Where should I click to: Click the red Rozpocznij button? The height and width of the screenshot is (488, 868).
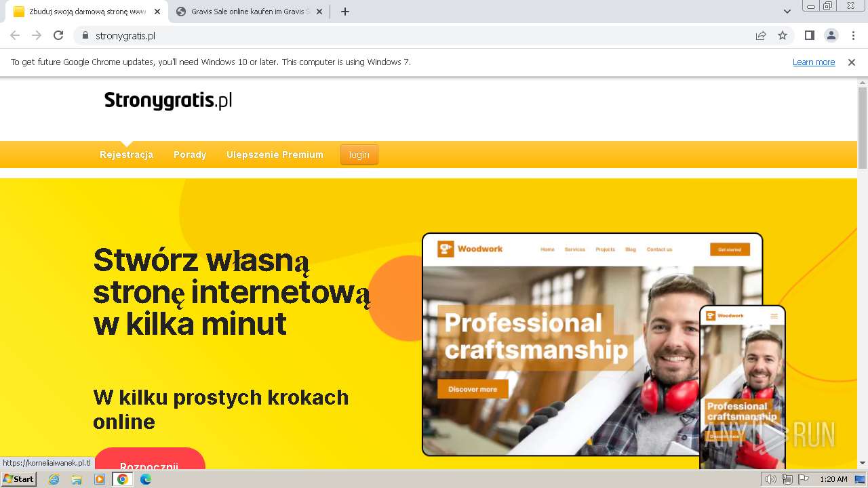[149, 459]
